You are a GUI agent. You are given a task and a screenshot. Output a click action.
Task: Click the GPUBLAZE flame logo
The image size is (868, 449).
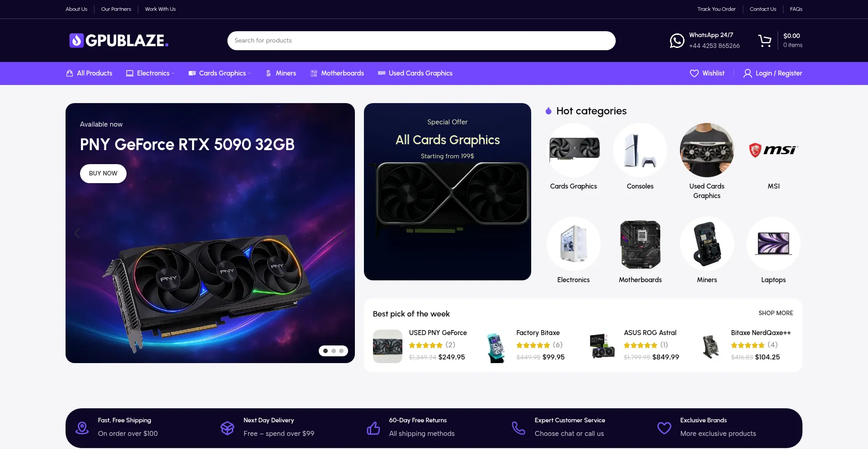click(76, 41)
